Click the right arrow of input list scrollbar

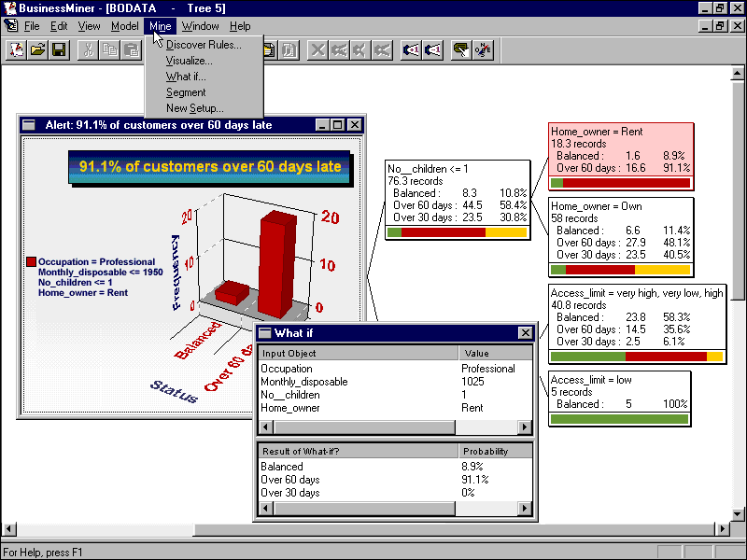(525, 427)
